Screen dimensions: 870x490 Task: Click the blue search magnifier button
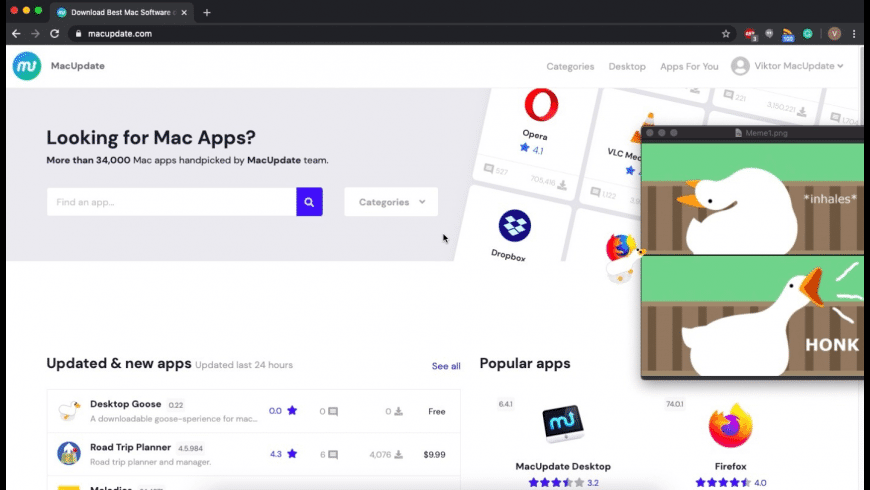click(x=309, y=202)
